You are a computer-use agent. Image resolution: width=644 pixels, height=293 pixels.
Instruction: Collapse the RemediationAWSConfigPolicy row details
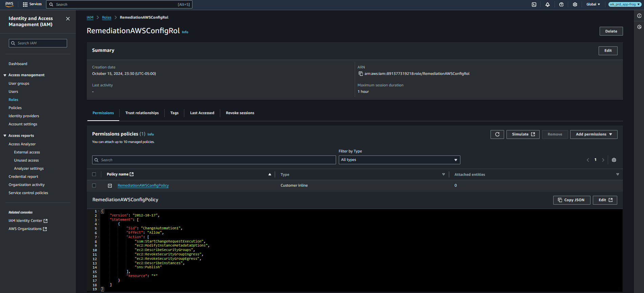(110, 186)
